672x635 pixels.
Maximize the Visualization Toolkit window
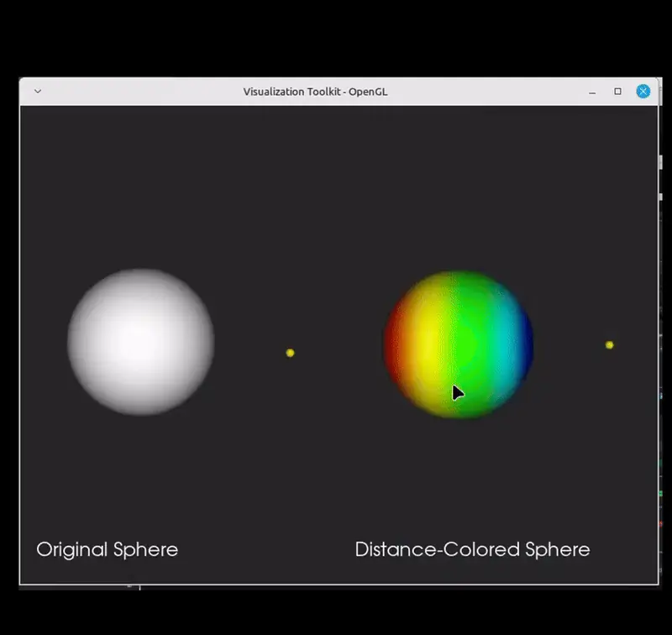[x=617, y=92]
